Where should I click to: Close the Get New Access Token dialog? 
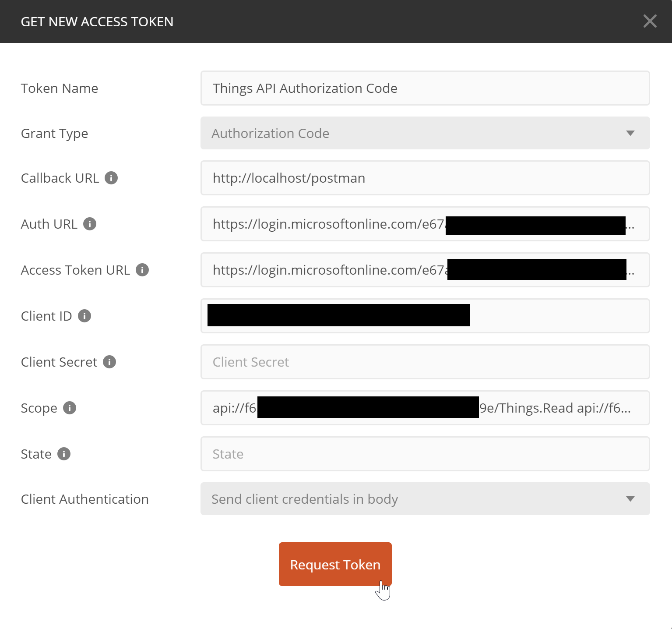650,21
